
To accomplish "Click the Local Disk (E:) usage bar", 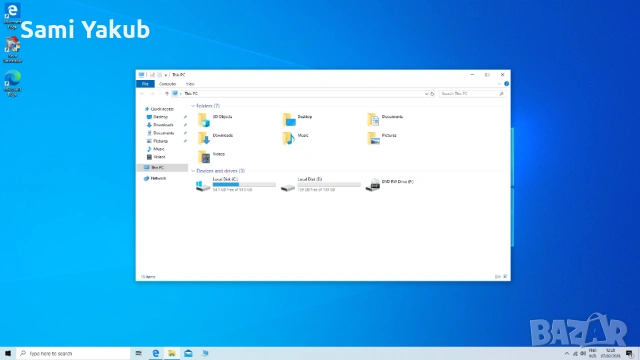I will (329, 184).
